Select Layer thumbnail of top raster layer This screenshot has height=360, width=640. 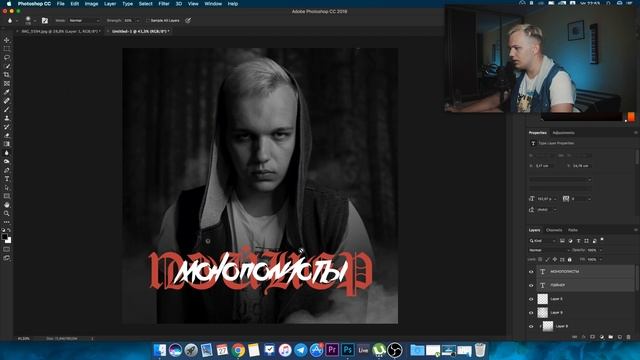(x=542, y=299)
